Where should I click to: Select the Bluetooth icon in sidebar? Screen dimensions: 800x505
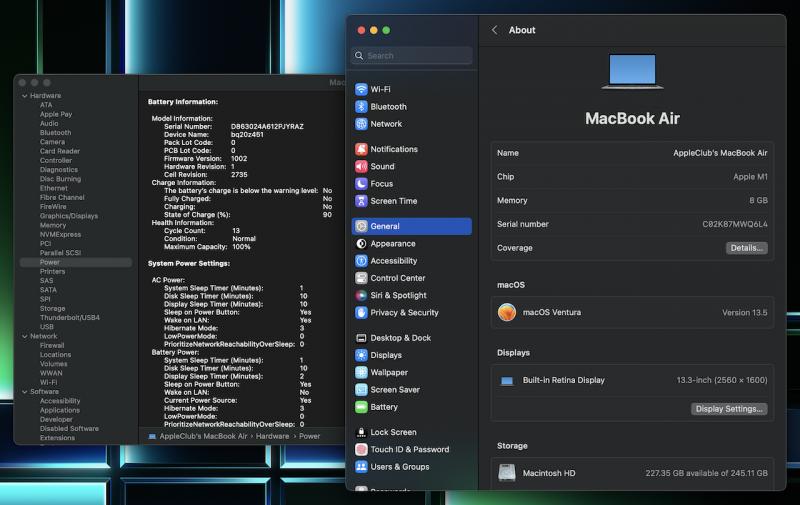click(361, 106)
